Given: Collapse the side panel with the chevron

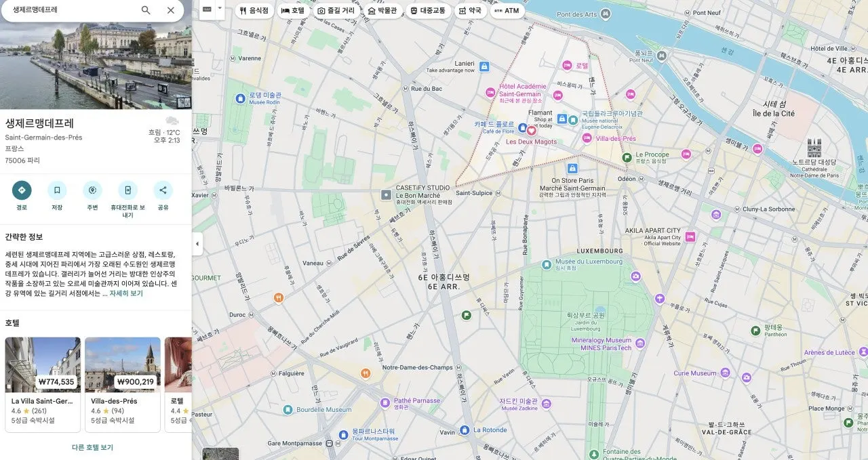Looking at the screenshot, I should coord(197,243).
